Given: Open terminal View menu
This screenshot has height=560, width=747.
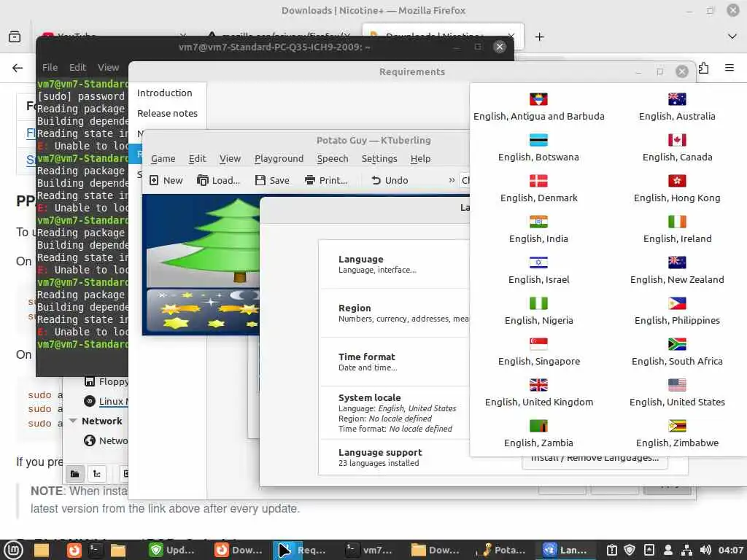Looking at the screenshot, I should click(x=108, y=68).
